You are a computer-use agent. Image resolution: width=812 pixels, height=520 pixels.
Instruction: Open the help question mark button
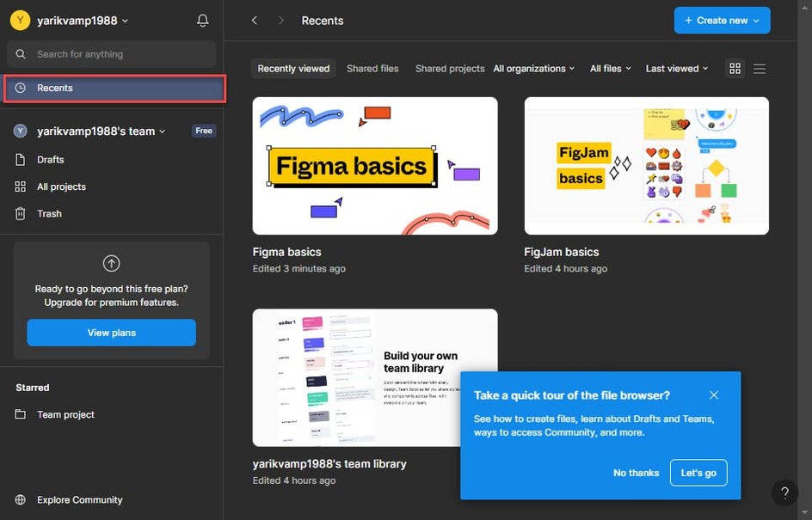point(784,493)
